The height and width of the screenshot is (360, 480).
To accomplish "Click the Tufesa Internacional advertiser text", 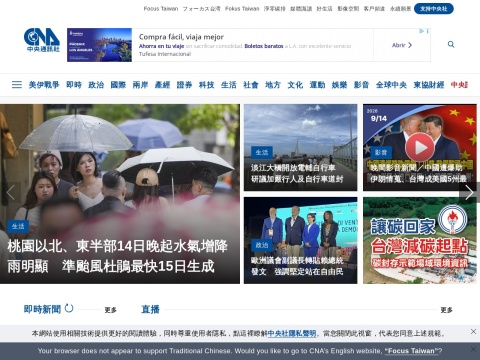I will coord(165,54).
